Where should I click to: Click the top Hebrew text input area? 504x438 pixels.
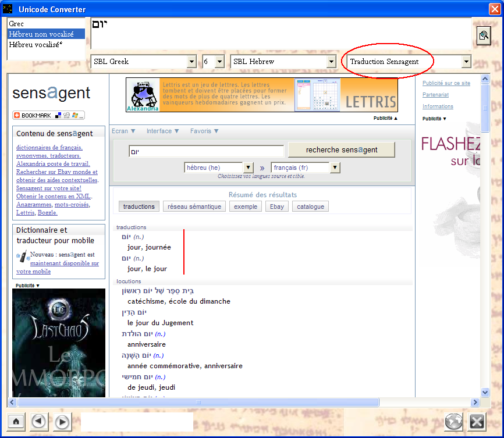(281, 34)
